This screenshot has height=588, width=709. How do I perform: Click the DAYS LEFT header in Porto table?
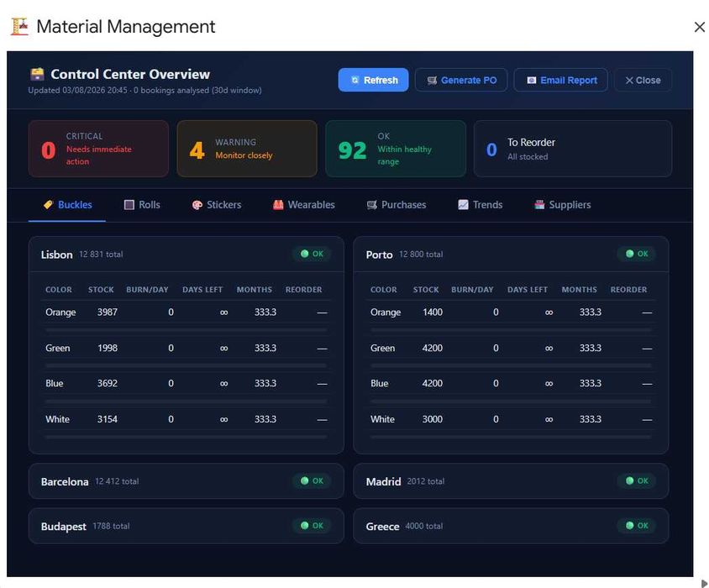click(x=528, y=290)
